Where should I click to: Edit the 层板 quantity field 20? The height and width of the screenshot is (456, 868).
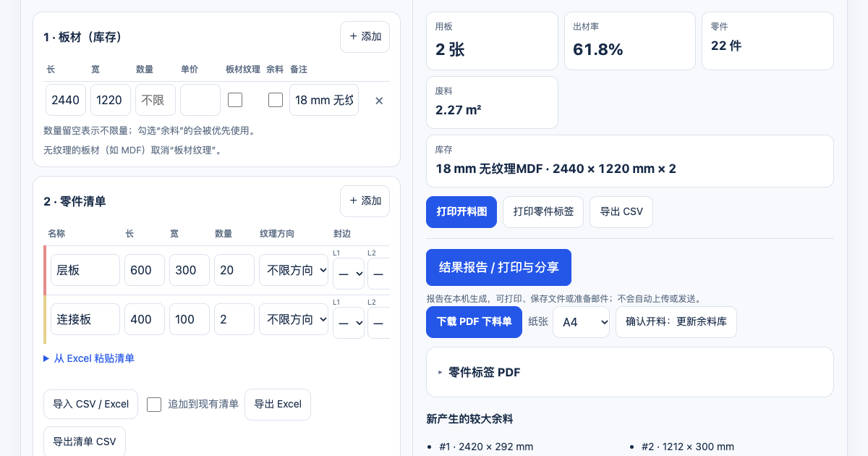pos(234,270)
